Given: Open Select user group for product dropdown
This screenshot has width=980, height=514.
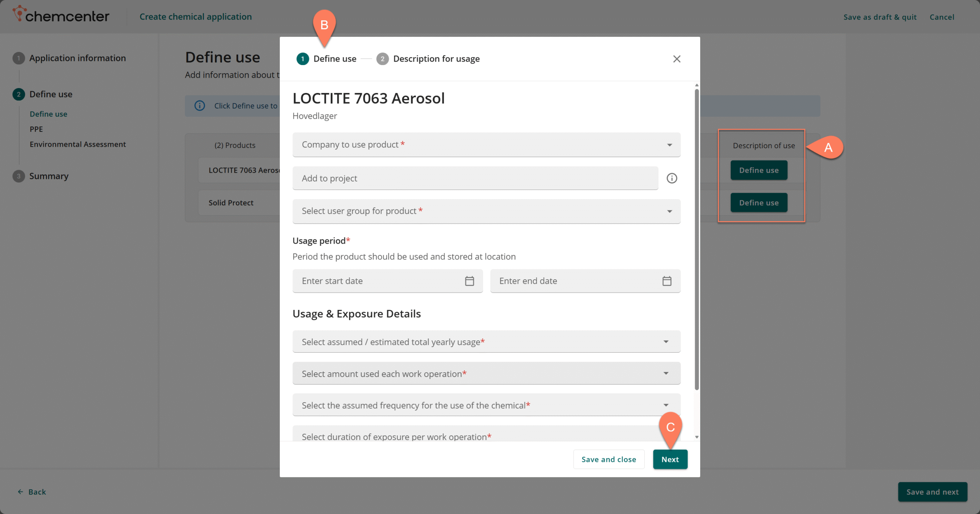Looking at the screenshot, I should [486, 211].
